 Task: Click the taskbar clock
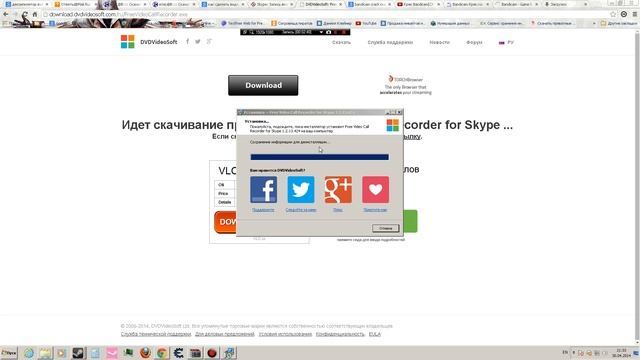621,353
